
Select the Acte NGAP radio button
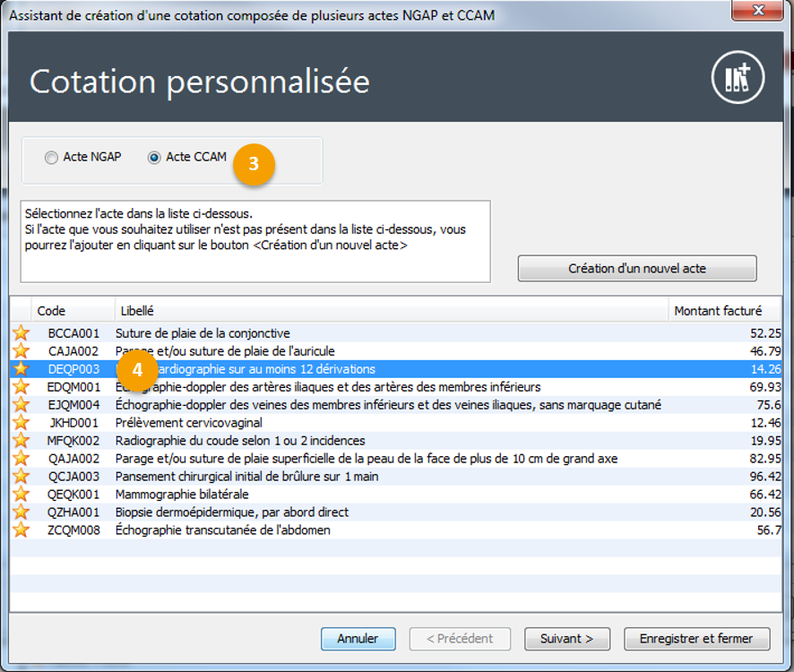tap(52, 158)
